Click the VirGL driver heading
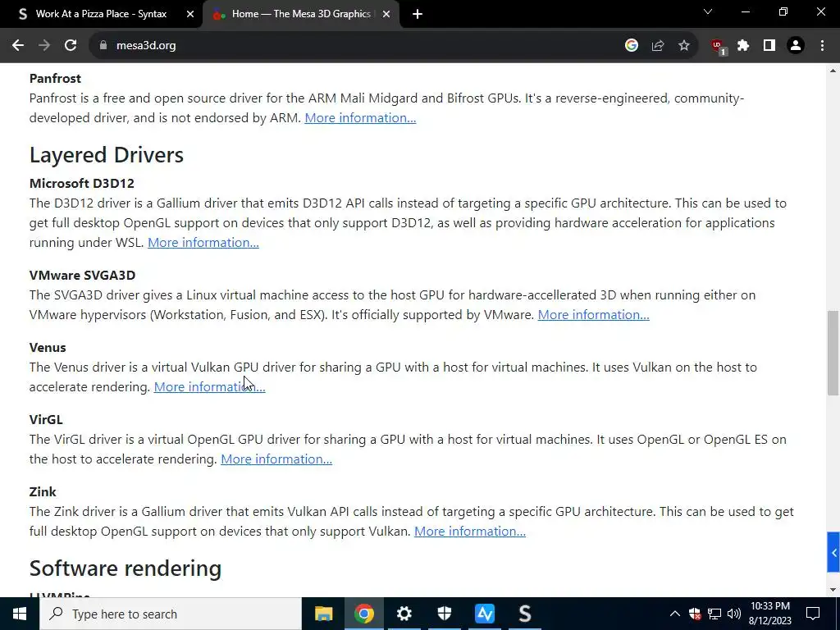The height and width of the screenshot is (630, 840). point(46,420)
